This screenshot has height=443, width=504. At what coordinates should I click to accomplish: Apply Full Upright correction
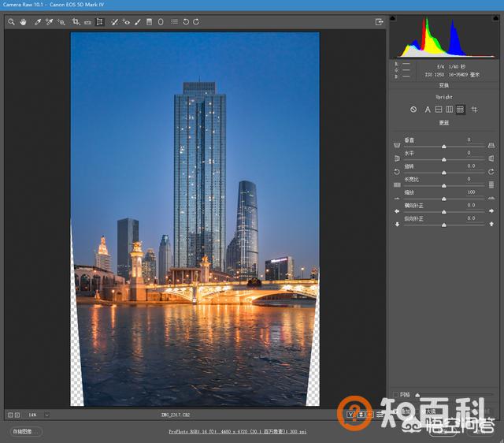pyautogui.click(x=460, y=110)
